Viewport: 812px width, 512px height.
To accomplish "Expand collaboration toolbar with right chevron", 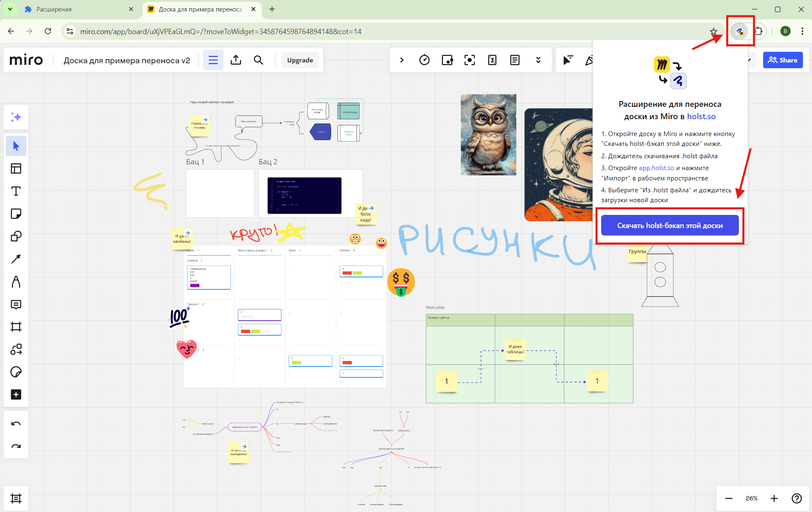I will pyautogui.click(x=402, y=60).
